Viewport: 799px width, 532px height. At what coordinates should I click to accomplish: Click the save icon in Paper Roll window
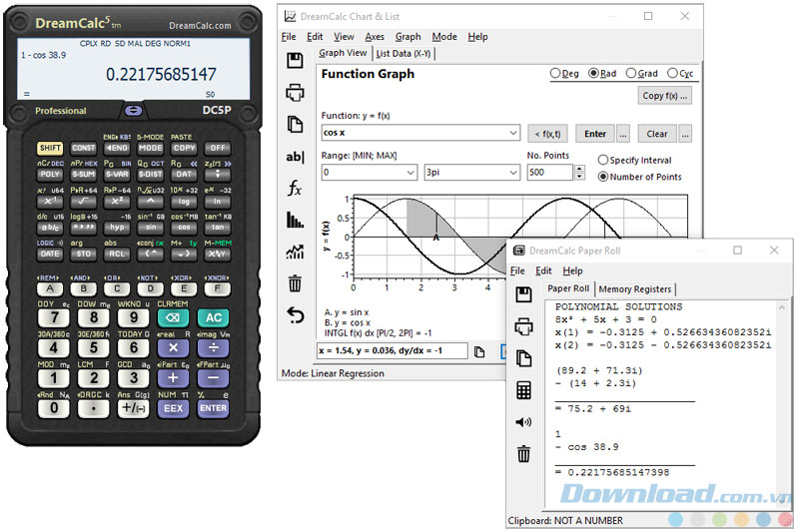tap(523, 294)
